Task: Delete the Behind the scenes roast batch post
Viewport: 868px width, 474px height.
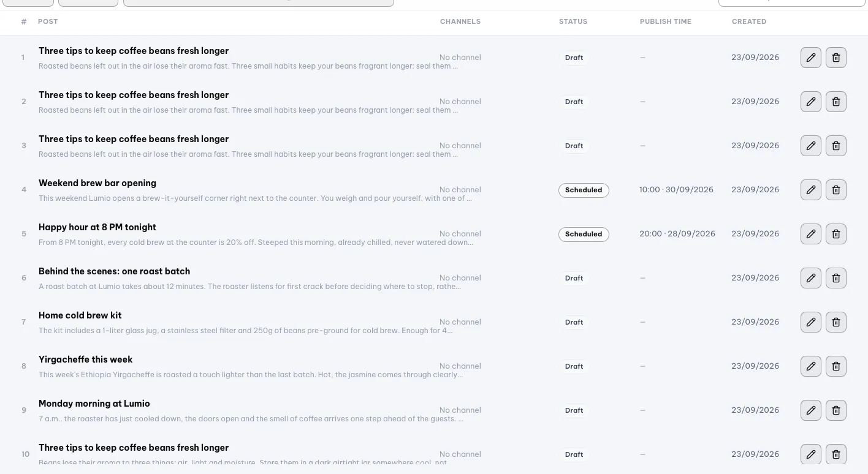Action: 836,278
